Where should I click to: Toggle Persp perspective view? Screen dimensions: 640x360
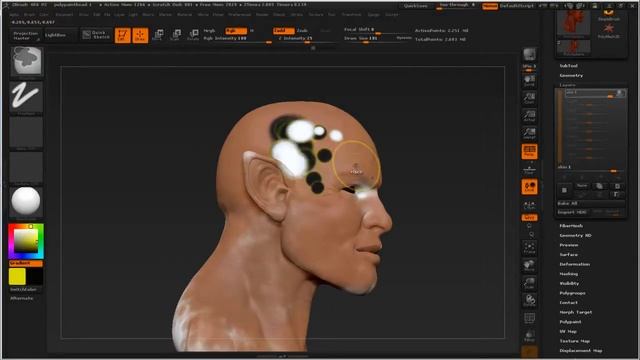(529, 151)
